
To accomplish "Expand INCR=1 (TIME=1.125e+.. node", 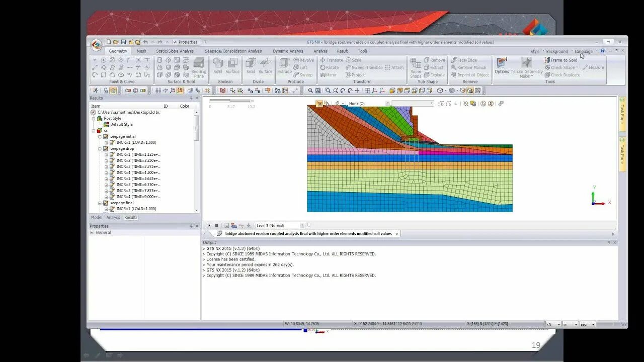I will click(x=106, y=154).
